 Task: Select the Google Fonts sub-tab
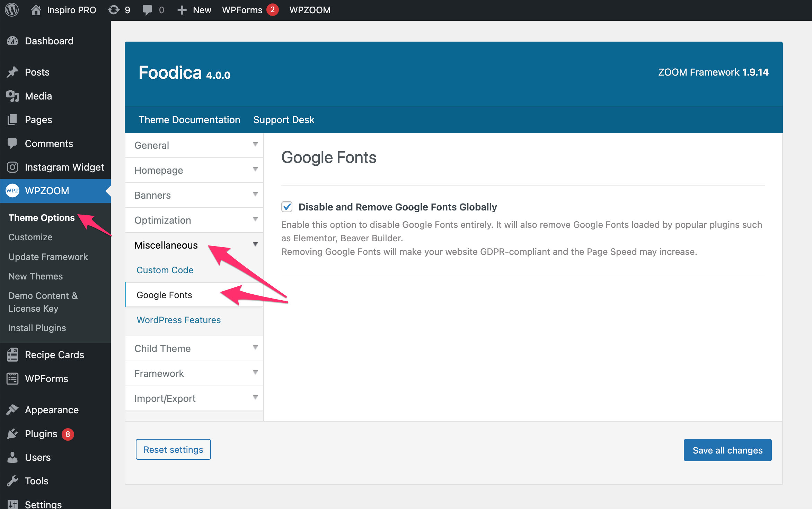pos(164,295)
